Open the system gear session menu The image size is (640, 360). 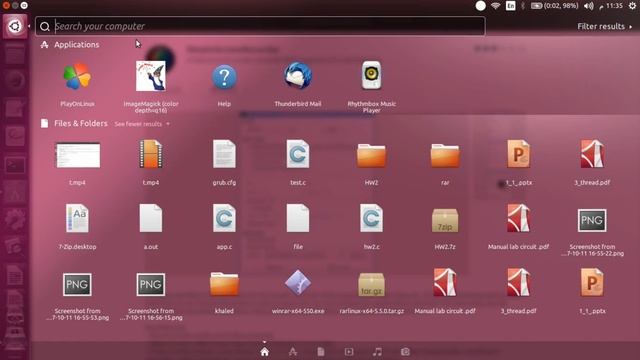(632, 6)
